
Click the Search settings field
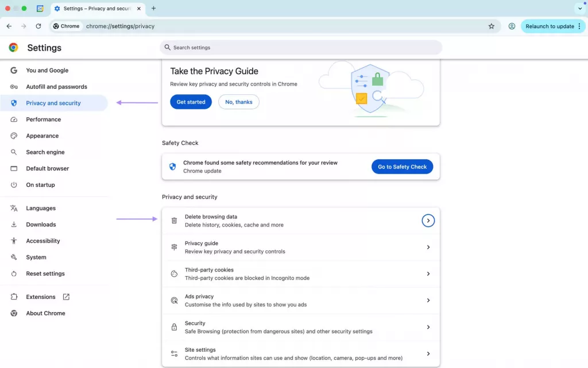(301, 48)
